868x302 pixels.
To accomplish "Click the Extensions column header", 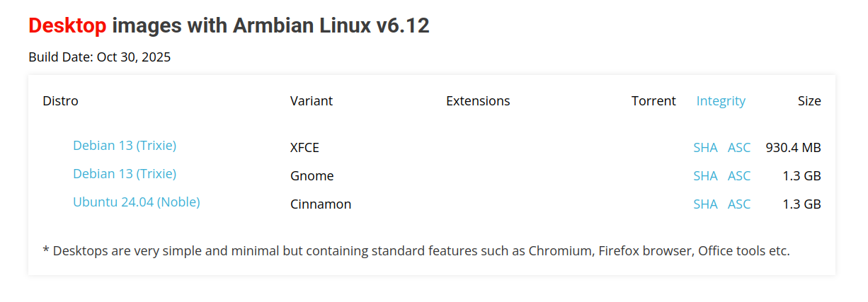I will pos(478,101).
